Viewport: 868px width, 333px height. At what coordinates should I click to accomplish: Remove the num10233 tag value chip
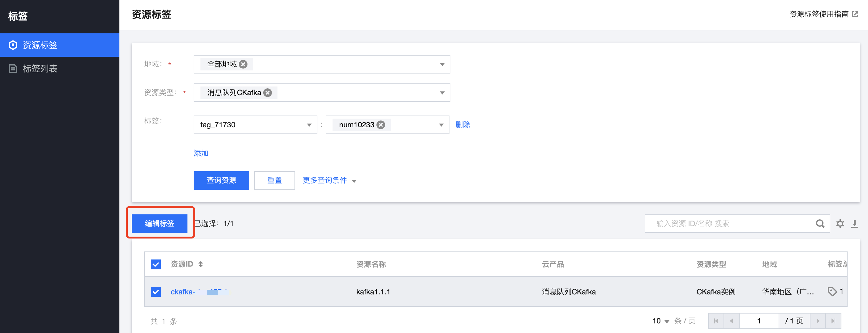(381, 125)
